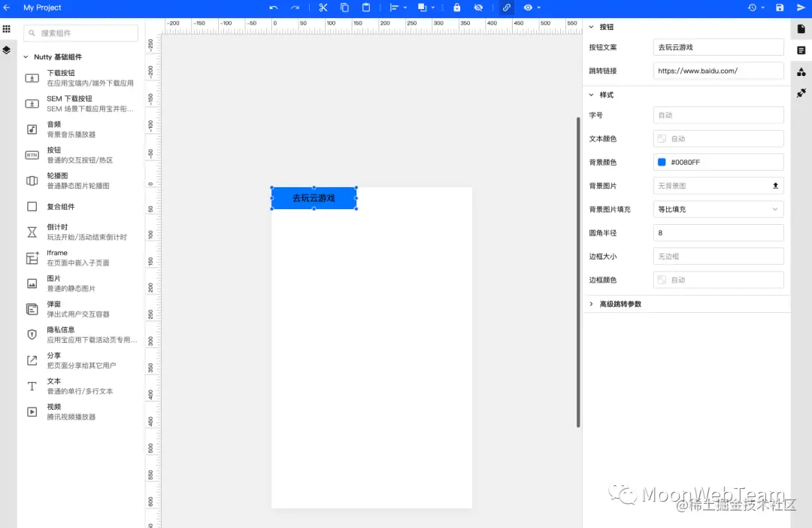Click the canvas vertical scrollbar
This screenshot has height=528, width=812.
point(578,272)
